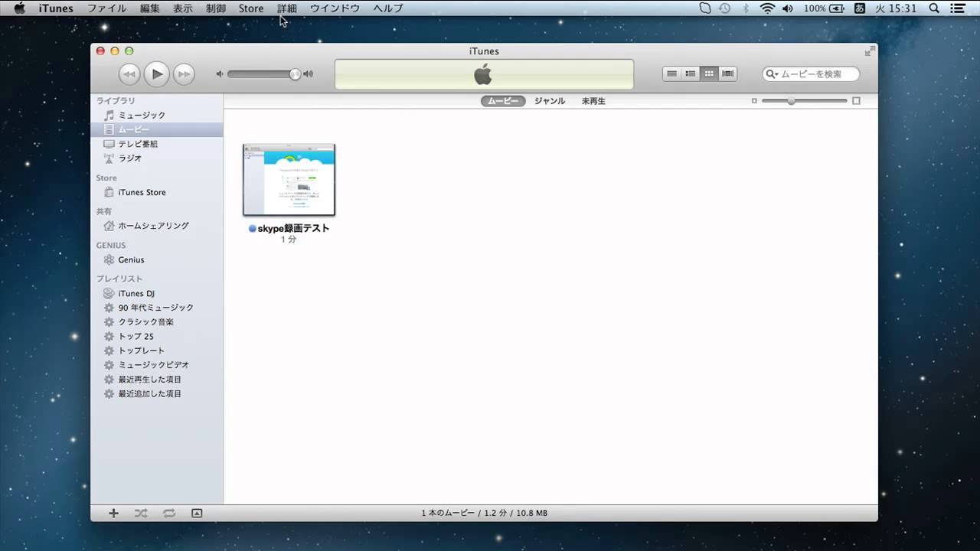Viewport: 980px width, 551px height.
Task: Select the 未再生 tab
Action: [x=593, y=101]
